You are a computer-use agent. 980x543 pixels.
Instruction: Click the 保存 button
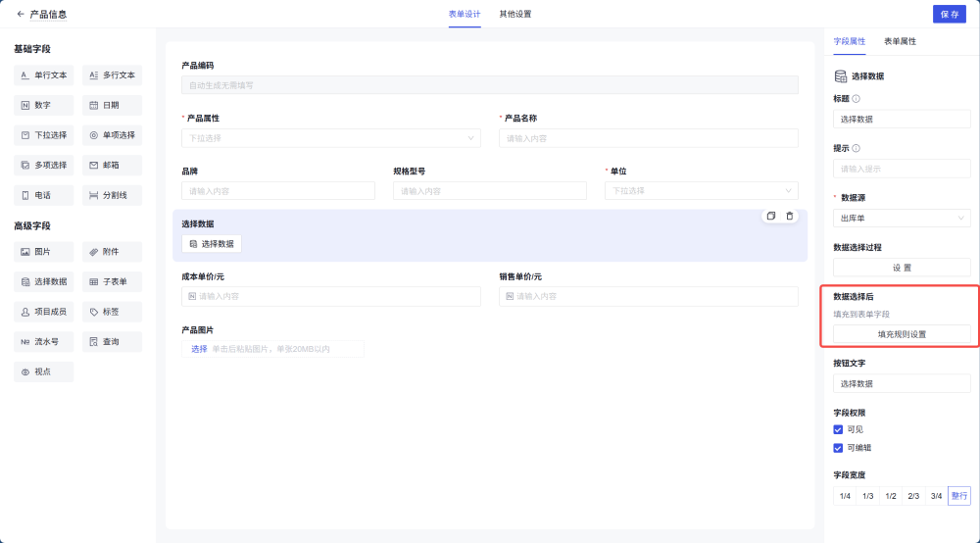click(x=949, y=14)
